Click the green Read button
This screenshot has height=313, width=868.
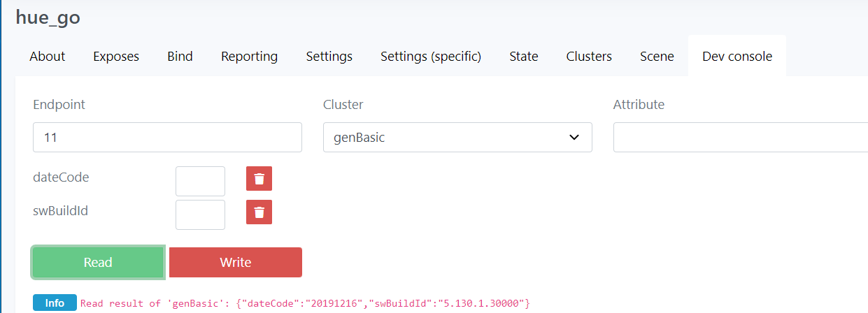tap(98, 263)
